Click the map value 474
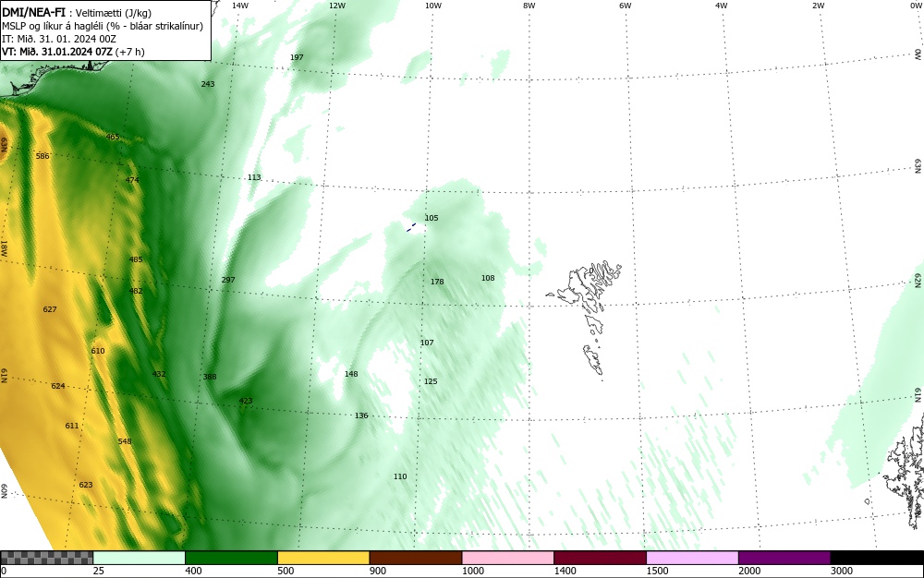The image size is (924, 578). [132, 180]
